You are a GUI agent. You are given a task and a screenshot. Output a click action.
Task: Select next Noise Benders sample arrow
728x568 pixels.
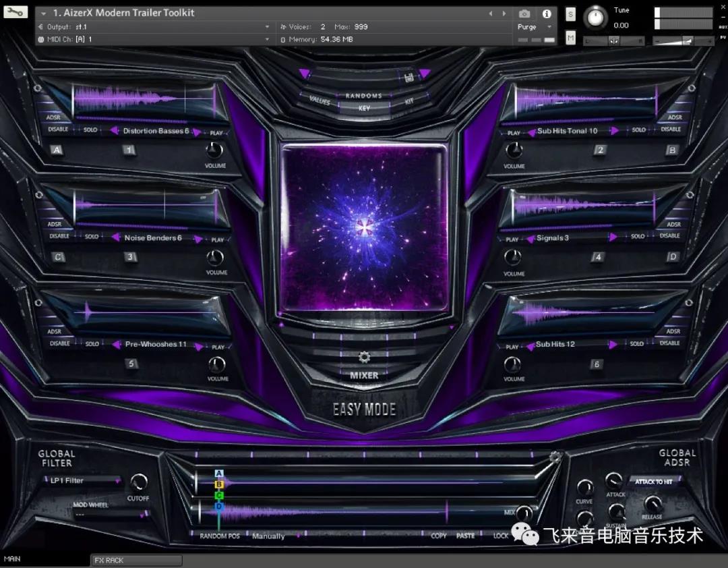[198, 239]
